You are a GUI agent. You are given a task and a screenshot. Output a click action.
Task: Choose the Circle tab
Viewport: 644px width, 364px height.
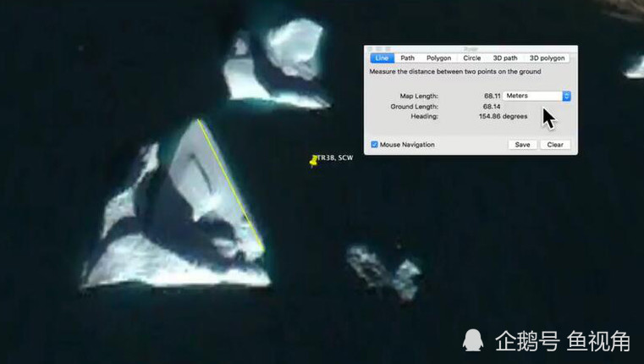pyautogui.click(x=471, y=58)
